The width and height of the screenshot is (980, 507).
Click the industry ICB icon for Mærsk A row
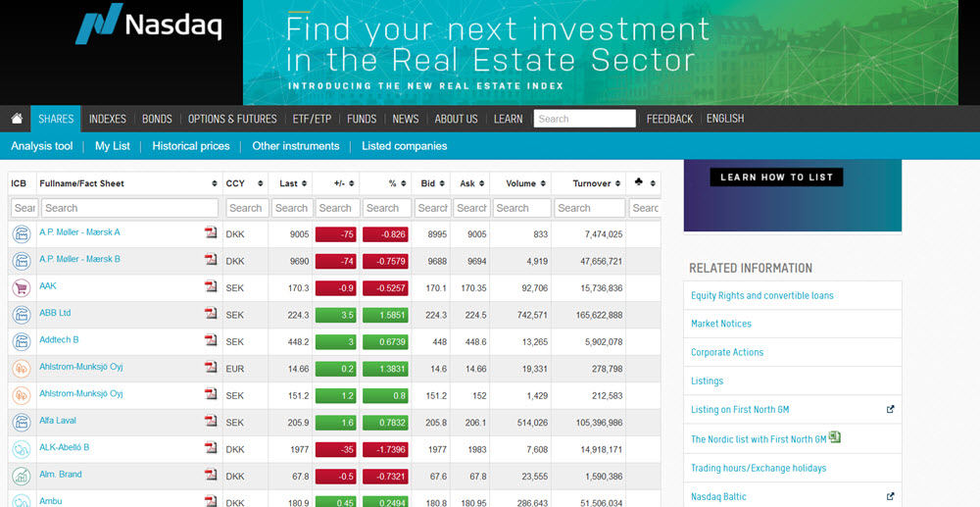tap(22, 234)
